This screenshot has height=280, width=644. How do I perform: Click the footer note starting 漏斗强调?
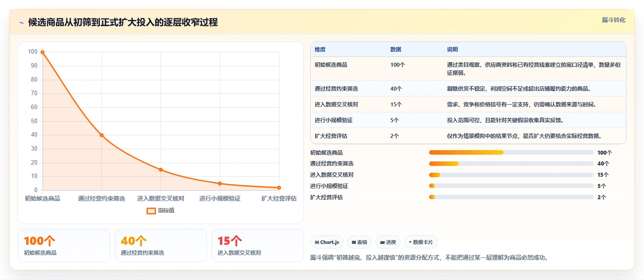[429, 258]
